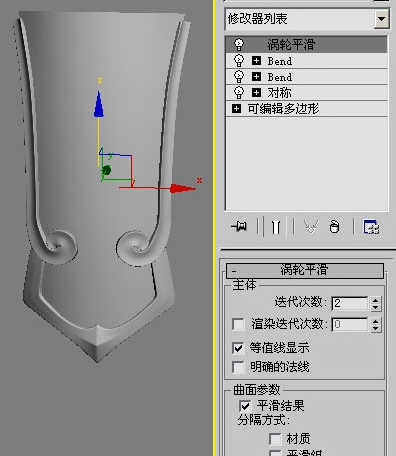The image size is (396, 456).
Task: Enable the 明确的法线 checkbox
Action: click(x=238, y=367)
